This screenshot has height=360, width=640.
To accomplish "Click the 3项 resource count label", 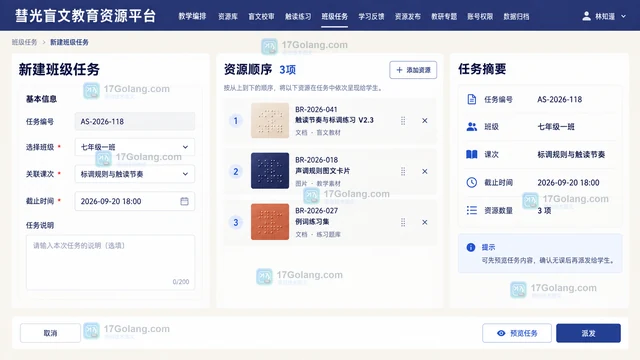I will [287, 70].
